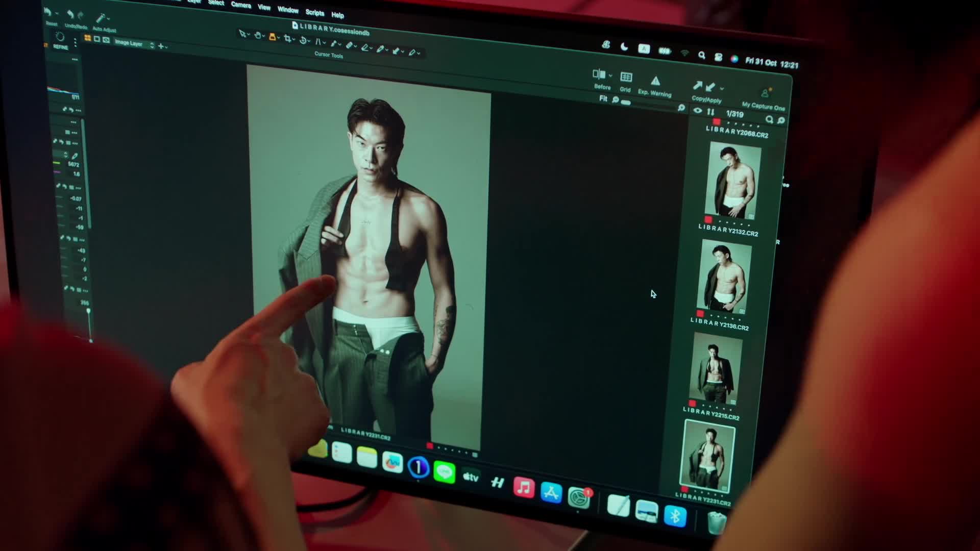The height and width of the screenshot is (551, 980).
Task: Select the eraser mask tool
Action: point(365,47)
